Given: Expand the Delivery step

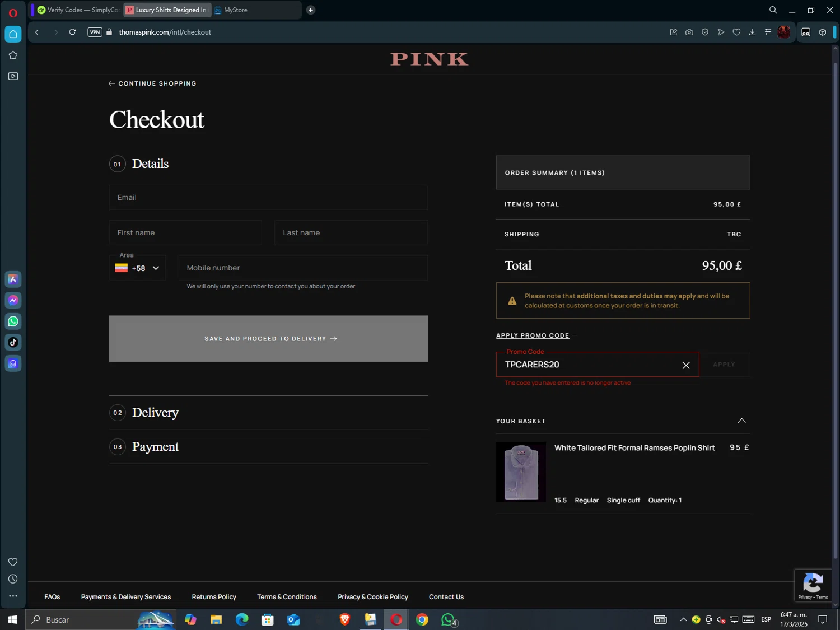Looking at the screenshot, I should click(x=268, y=413).
